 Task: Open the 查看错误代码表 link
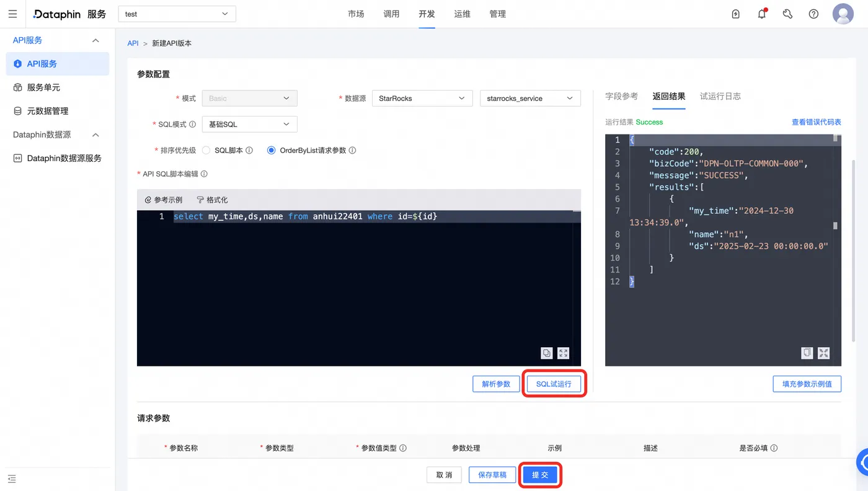(x=817, y=122)
